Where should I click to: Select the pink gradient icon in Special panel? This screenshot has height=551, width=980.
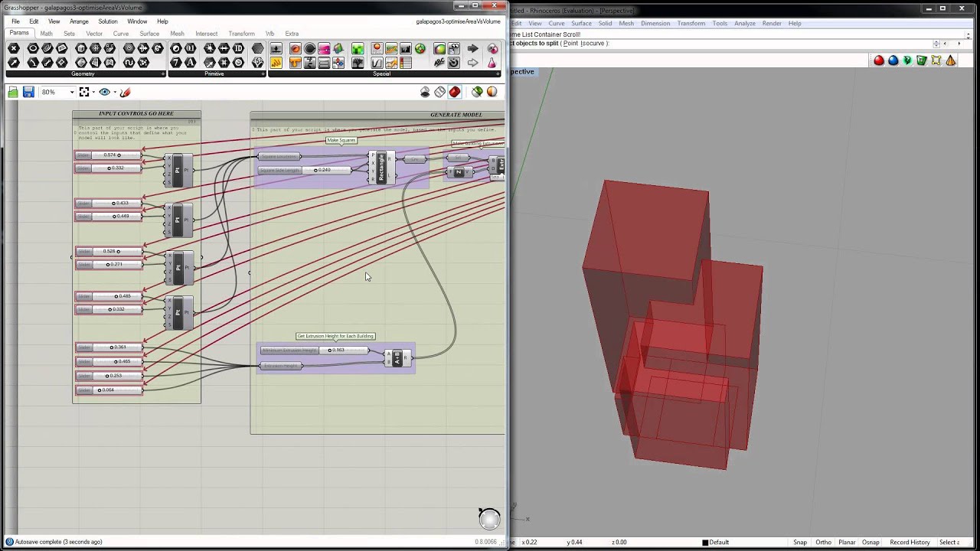324,48
